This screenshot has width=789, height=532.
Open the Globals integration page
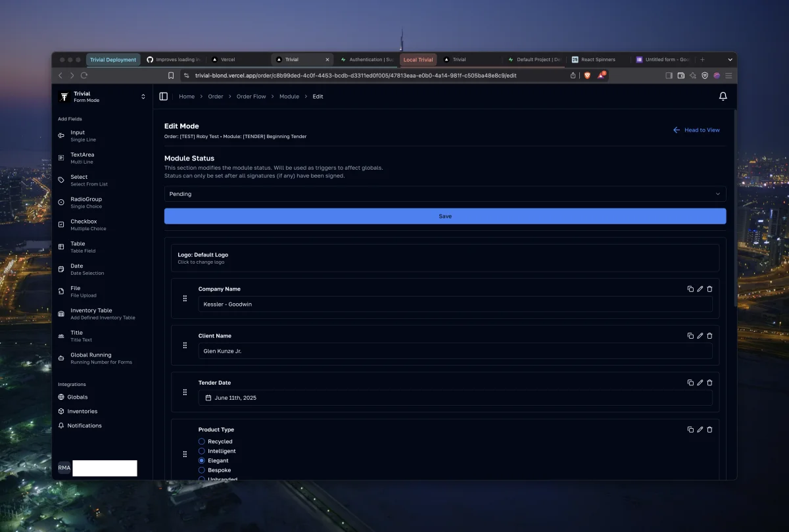click(77, 397)
